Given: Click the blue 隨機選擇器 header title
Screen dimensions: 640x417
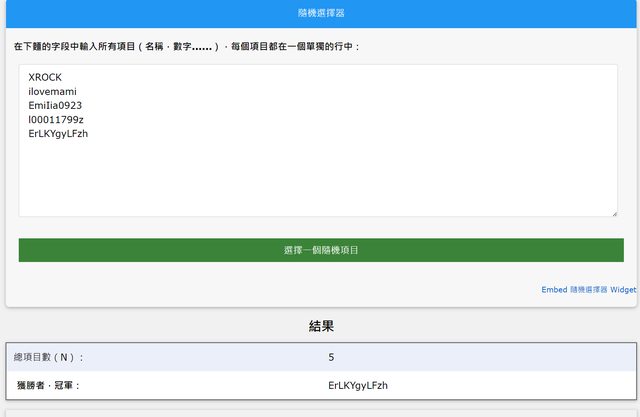Looking at the screenshot, I should pyautogui.click(x=320, y=13).
